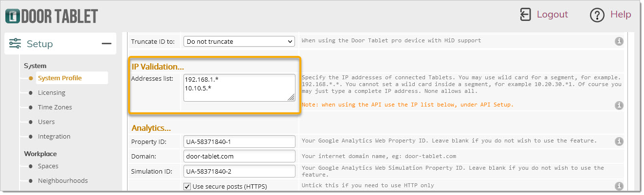Click inside the Addresses list text area
Image resolution: width=644 pixels, height=195 pixels.
pos(239,88)
